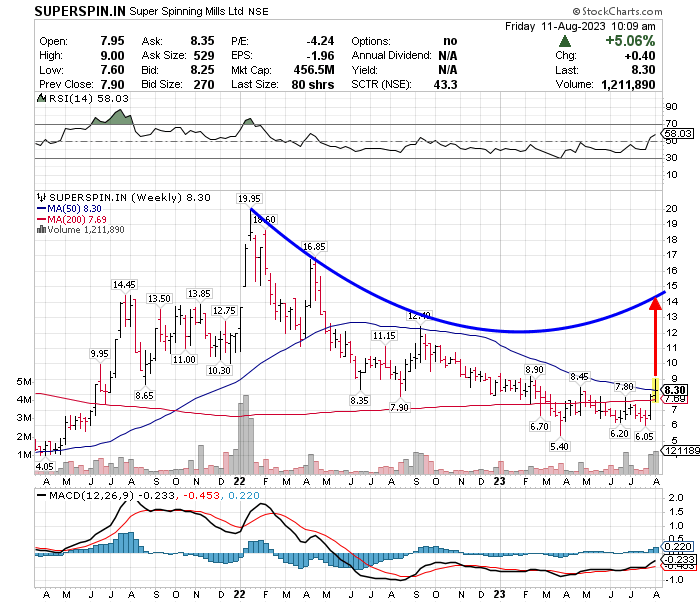Viewport: 700px width, 603px height.
Task: Click the 8.90 price label
Action: (x=534, y=370)
